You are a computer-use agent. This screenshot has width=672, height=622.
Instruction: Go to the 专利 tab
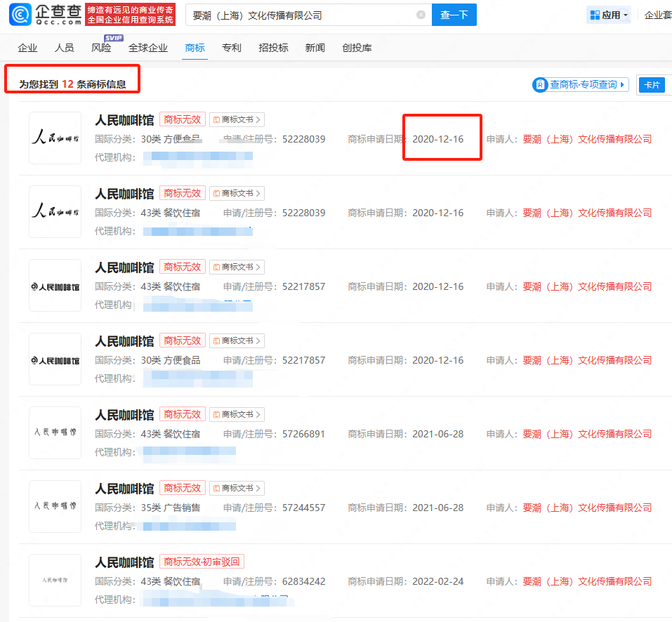pyautogui.click(x=231, y=48)
